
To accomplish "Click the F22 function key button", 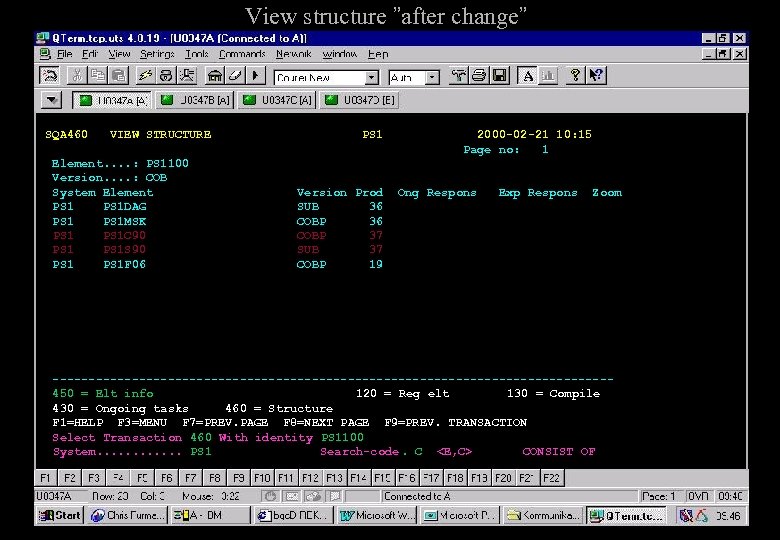I will 551,478.
